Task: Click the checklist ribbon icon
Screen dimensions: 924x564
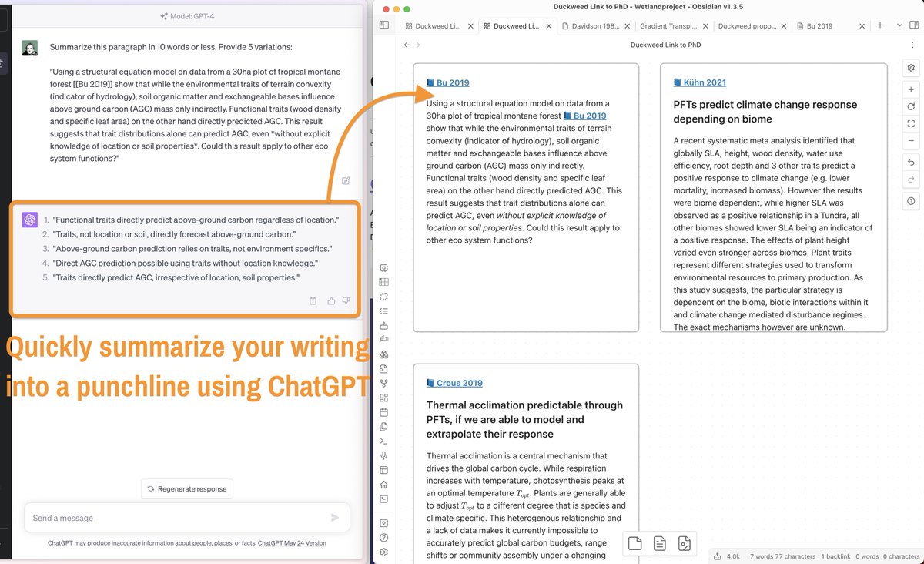Action: (384, 311)
